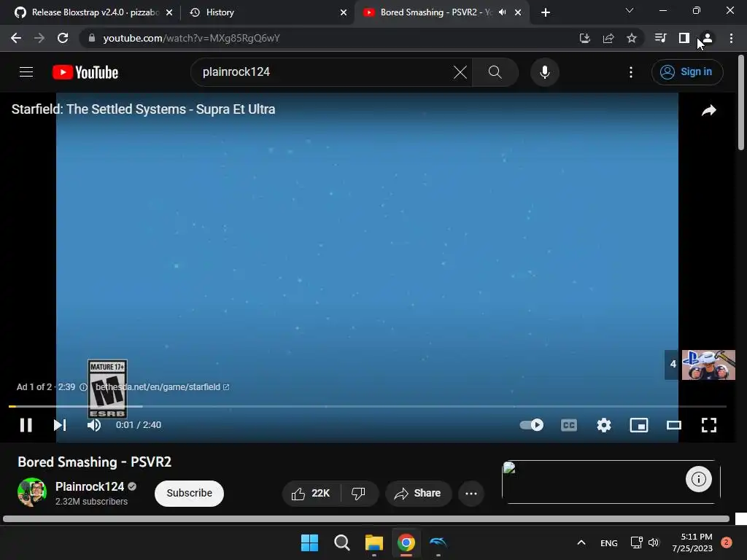Seek within the video progress bar
This screenshot has height=560, width=747.
click(x=368, y=407)
